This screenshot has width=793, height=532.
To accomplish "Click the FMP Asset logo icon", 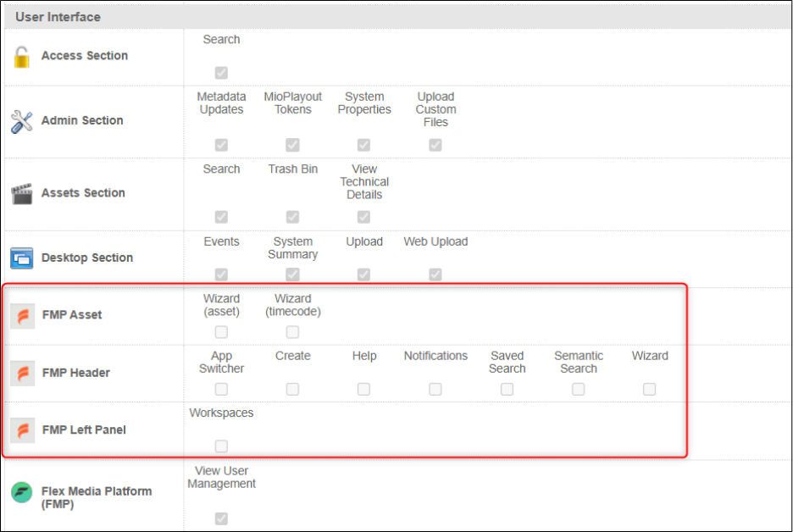I will point(23,316).
